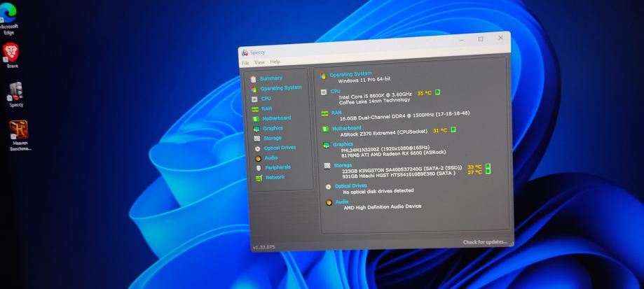Click Operating System icon in sidebar

click(254, 89)
